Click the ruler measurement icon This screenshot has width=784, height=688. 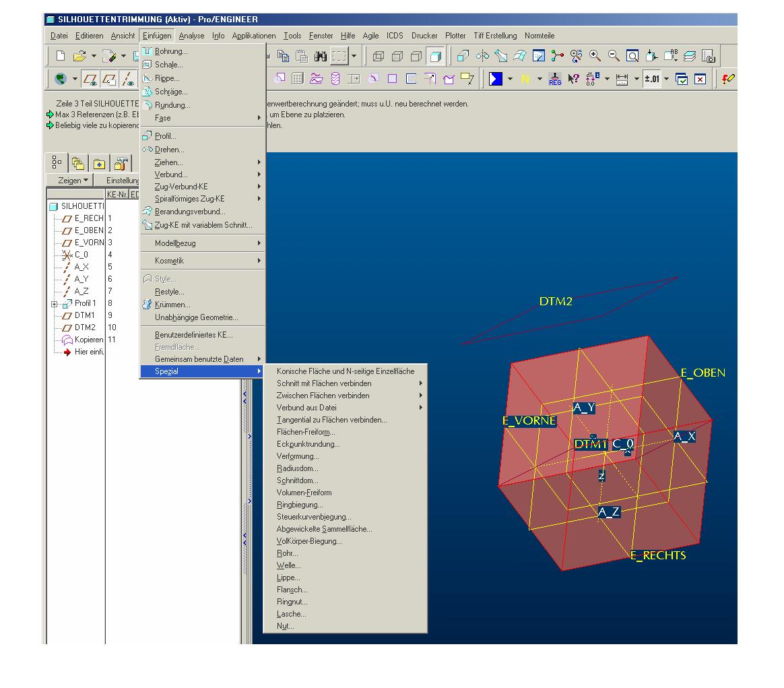[x=622, y=79]
